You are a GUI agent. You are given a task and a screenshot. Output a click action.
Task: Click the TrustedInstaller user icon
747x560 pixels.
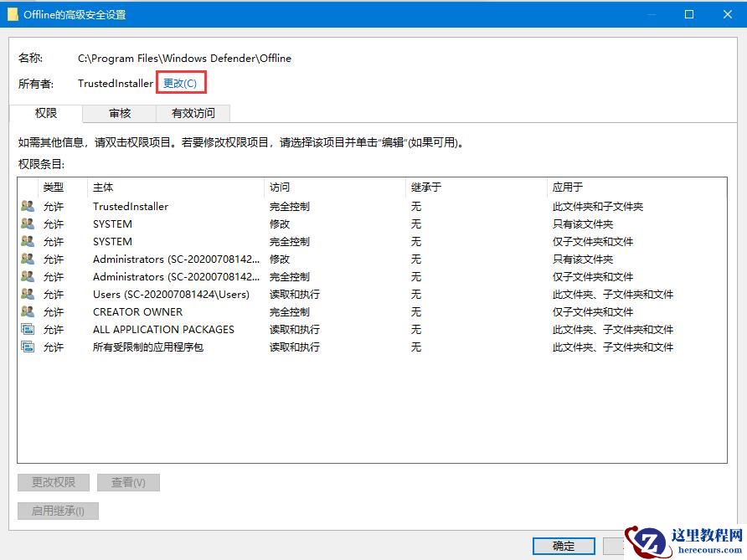[x=28, y=206]
